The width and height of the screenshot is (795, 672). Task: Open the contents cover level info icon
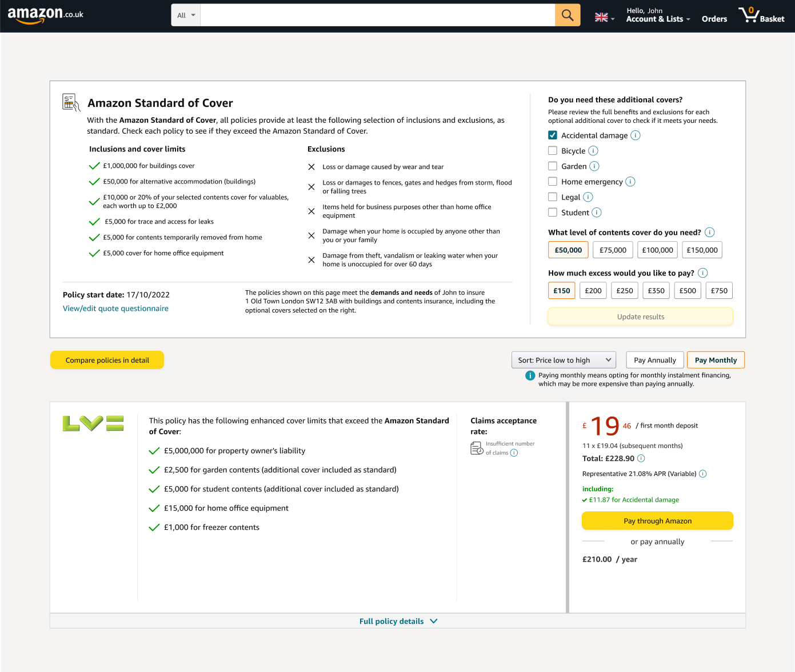tap(709, 232)
